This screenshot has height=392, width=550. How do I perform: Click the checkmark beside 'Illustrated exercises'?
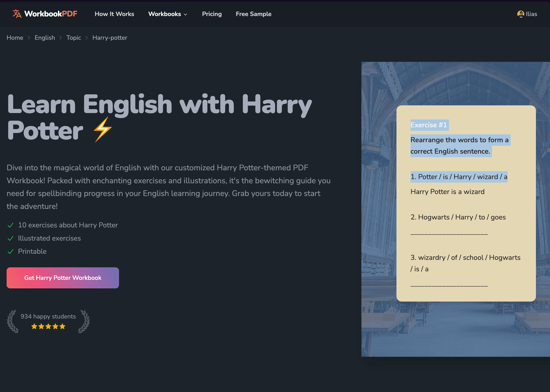point(11,238)
